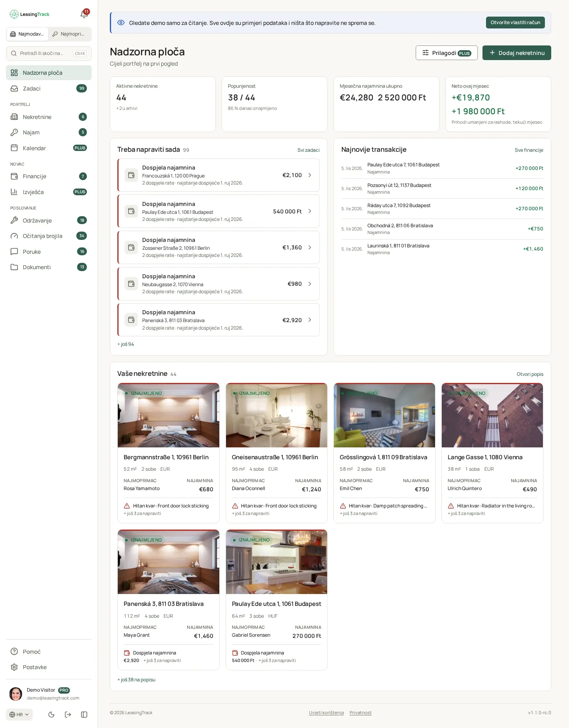Image resolution: width=569 pixels, height=728 pixels.
Task: Click the logout arrow icon
Action: pos(68,715)
